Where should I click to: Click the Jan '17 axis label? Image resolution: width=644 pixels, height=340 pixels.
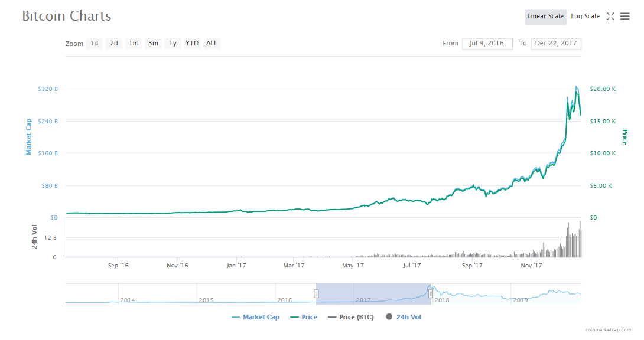[x=236, y=266]
